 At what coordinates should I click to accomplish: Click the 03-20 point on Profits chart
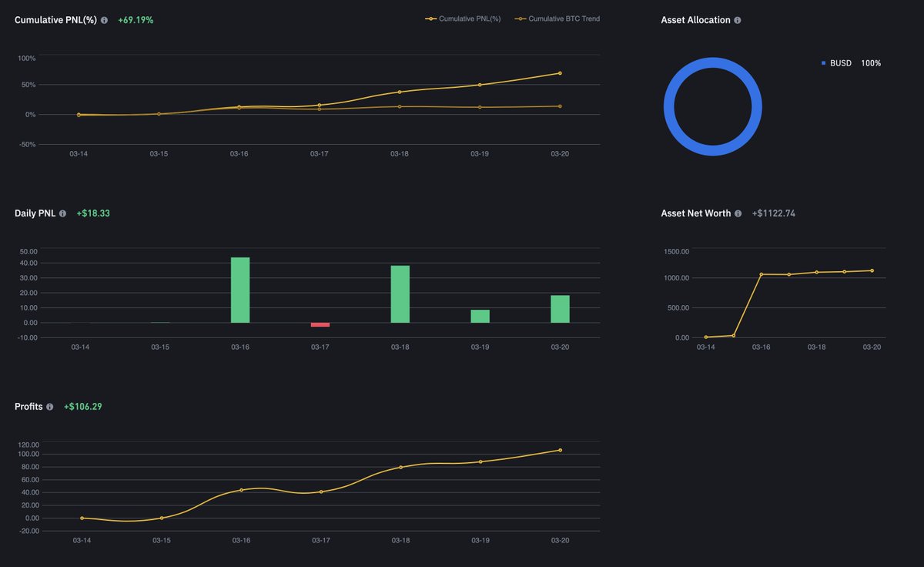pyautogui.click(x=560, y=450)
